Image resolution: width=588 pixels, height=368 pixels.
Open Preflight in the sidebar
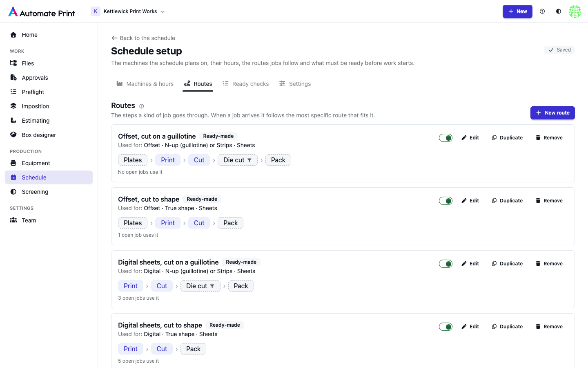pyautogui.click(x=49, y=92)
